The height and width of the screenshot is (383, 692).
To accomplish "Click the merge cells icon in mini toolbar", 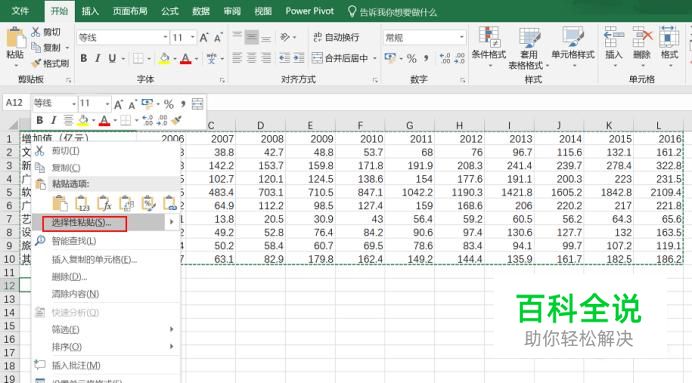I will tap(198, 104).
